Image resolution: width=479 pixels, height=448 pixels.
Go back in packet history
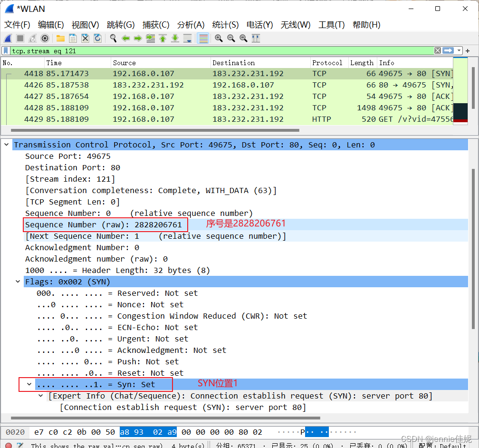[125, 38]
